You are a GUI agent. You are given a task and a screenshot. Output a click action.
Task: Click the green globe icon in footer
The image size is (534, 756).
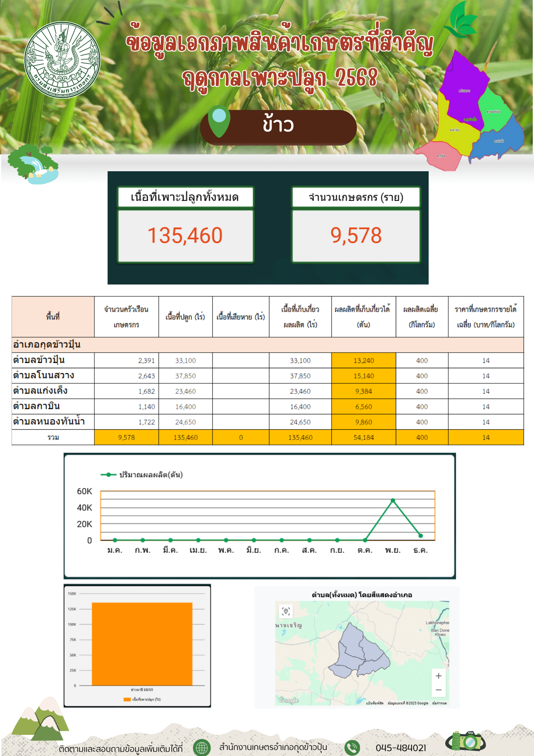tap(202, 747)
